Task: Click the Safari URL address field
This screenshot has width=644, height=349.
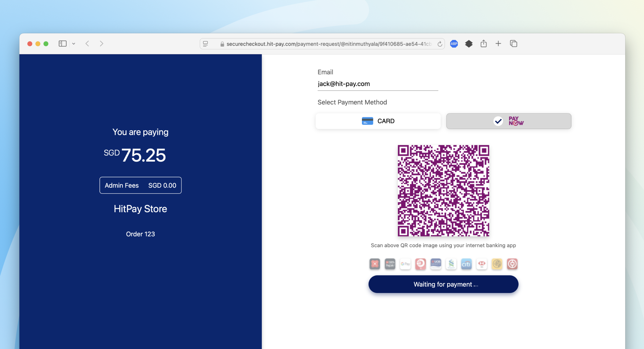Action: [322, 44]
